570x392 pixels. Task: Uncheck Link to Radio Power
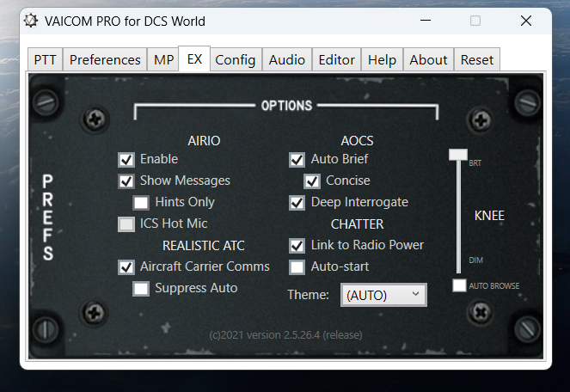tap(297, 246)
